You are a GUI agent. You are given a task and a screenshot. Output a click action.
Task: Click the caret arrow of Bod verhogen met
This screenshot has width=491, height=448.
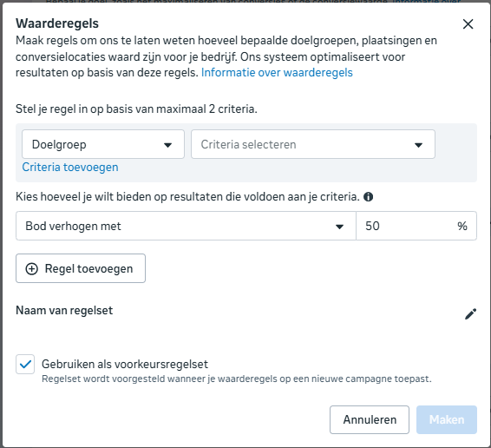(339, 227)
